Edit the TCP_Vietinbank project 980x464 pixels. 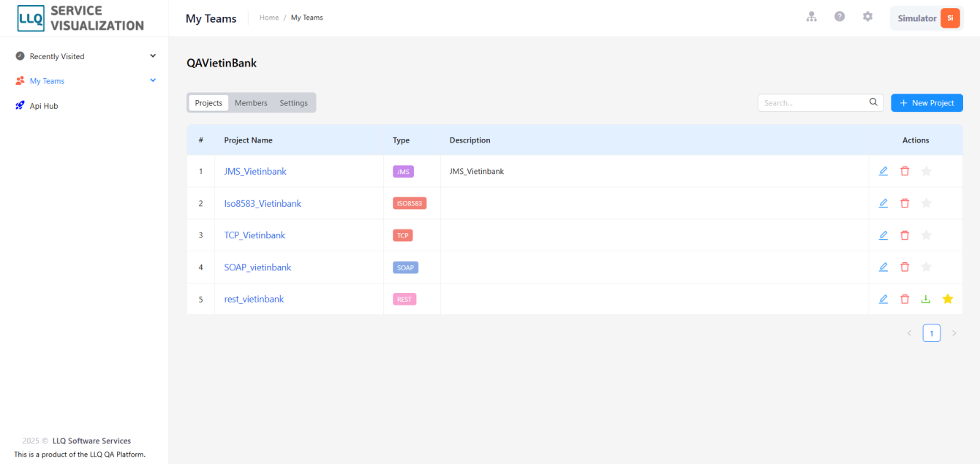tap(883, 235)
